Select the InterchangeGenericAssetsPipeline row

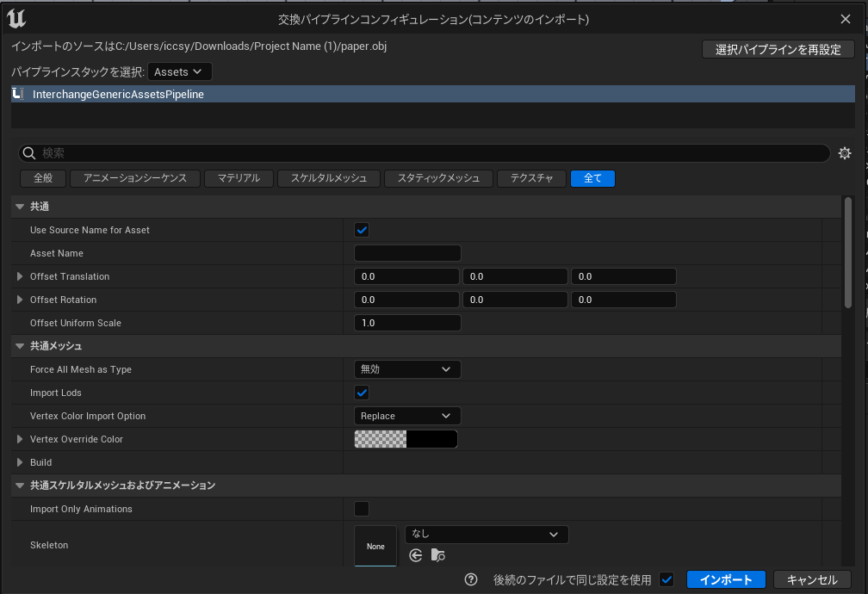point(433,94)
